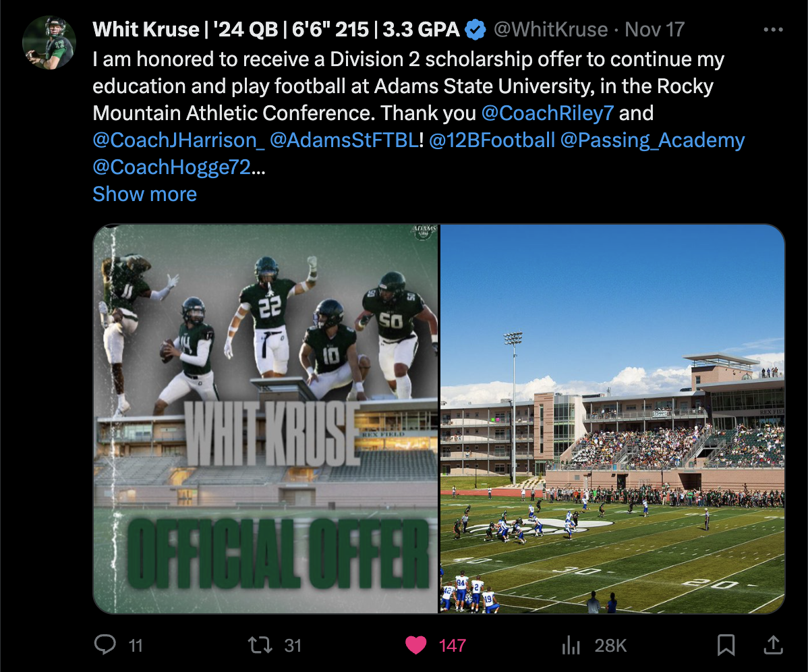The image size is (808, 672).
Task: Open the Official Offer graphic image
Action: click(x=265, y=419)
